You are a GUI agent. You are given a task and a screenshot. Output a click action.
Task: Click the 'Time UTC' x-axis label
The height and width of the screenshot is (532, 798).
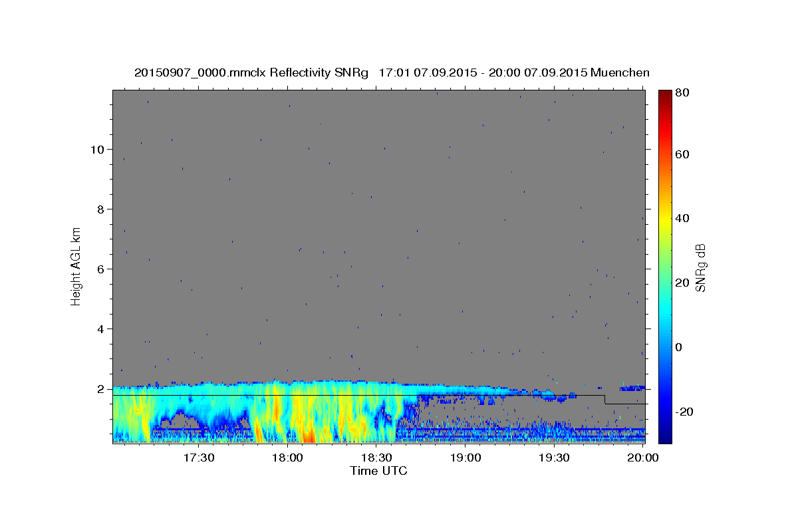click(378, 471)
